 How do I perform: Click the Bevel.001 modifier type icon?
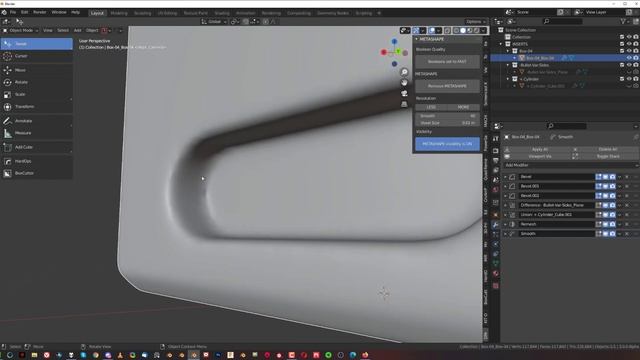tap(512, 186)
